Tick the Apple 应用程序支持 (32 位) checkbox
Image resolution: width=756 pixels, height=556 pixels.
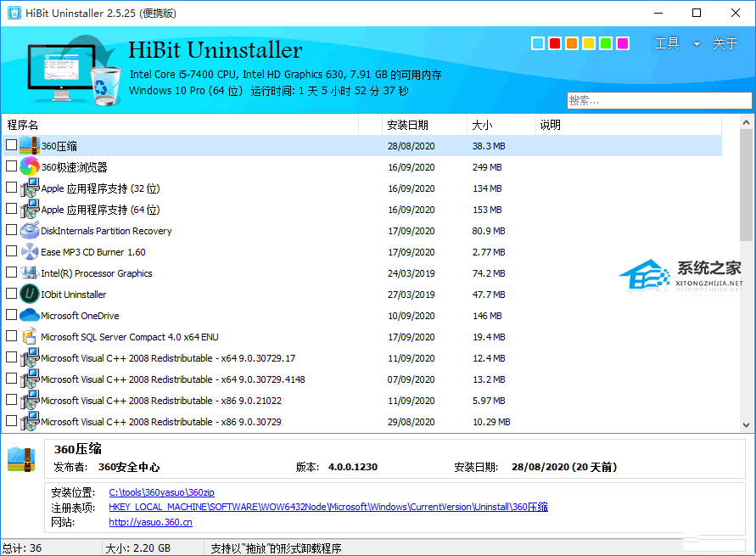[11, 187]
